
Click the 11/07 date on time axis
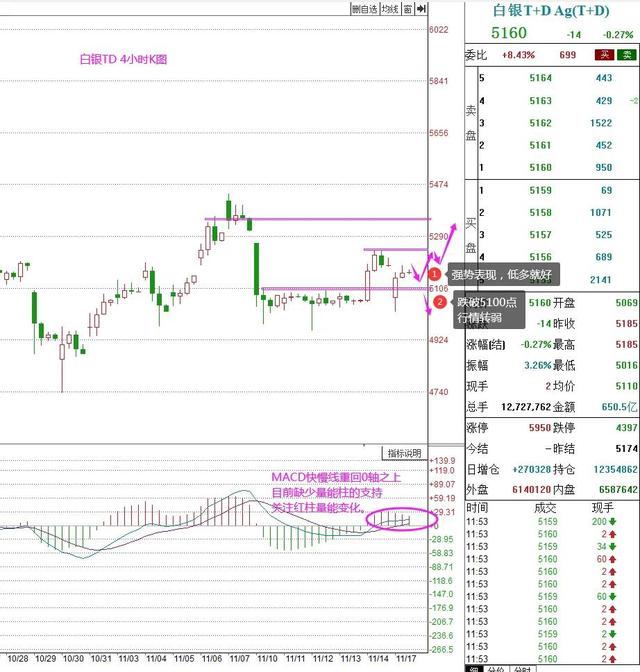pos(239,659)
